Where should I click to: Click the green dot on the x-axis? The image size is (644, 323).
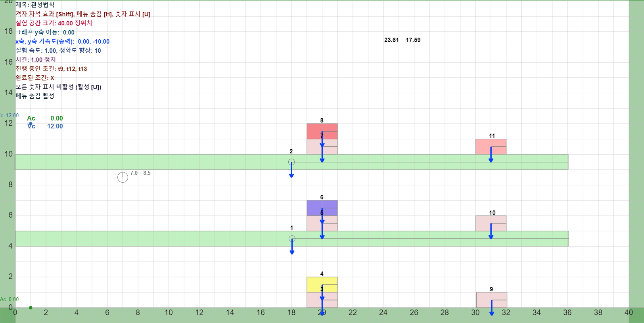click(31, 308)
